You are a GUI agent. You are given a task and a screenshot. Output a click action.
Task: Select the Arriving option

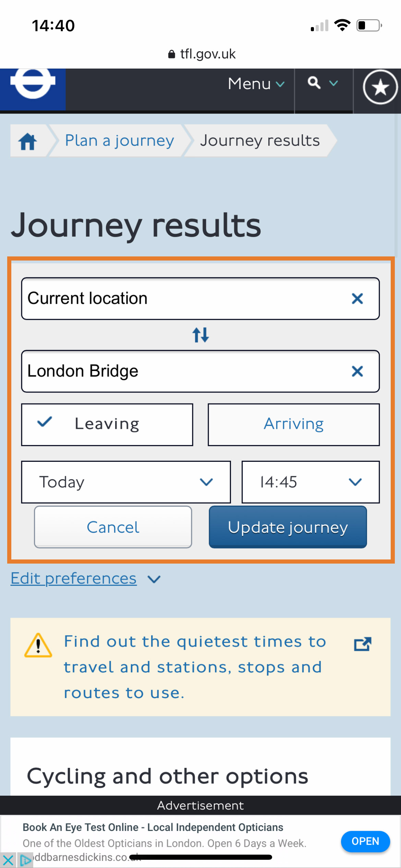pyautogui.click(x=294, y=424)
